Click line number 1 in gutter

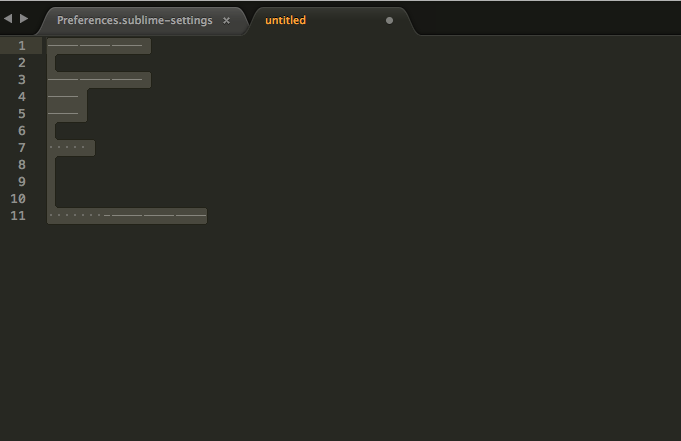coord(22,46)
